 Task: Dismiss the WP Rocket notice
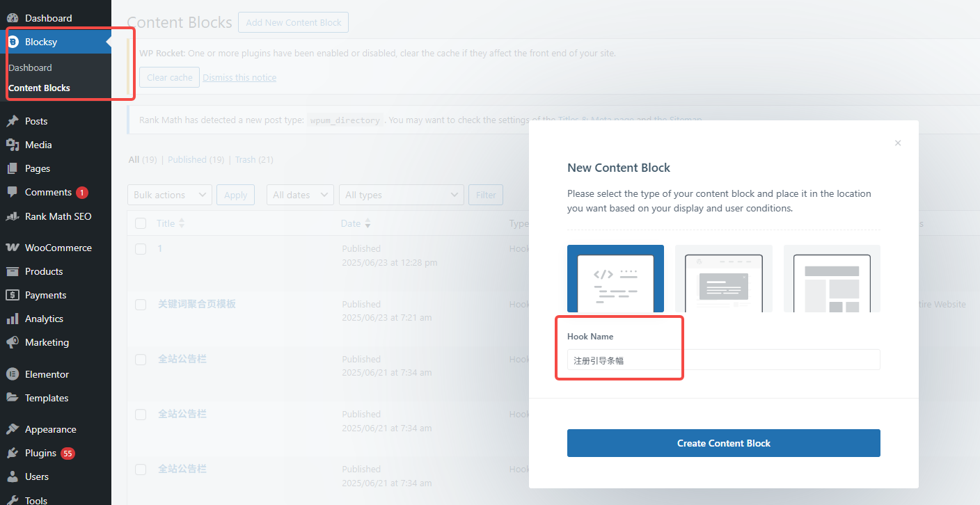click(239, 77)
